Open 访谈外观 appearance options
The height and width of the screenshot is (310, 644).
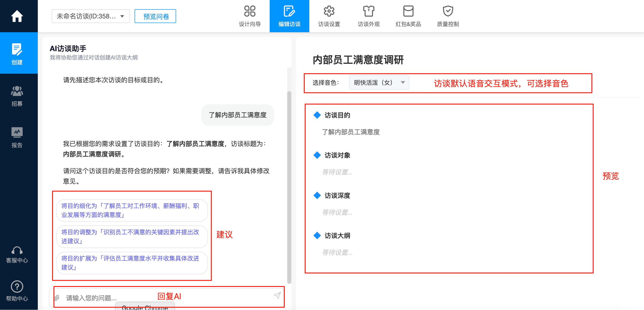click(x=368, y=15)
